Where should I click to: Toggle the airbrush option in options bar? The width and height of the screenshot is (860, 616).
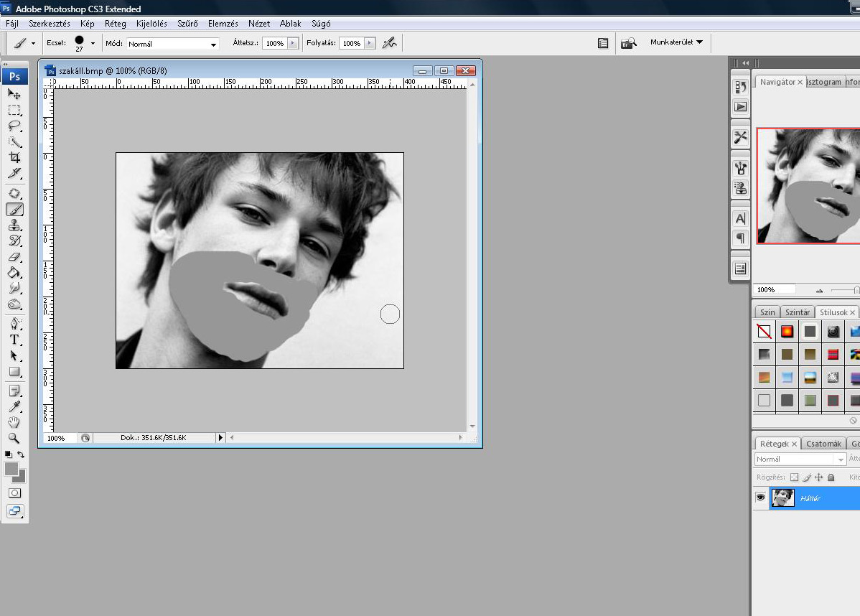[389, 43]
